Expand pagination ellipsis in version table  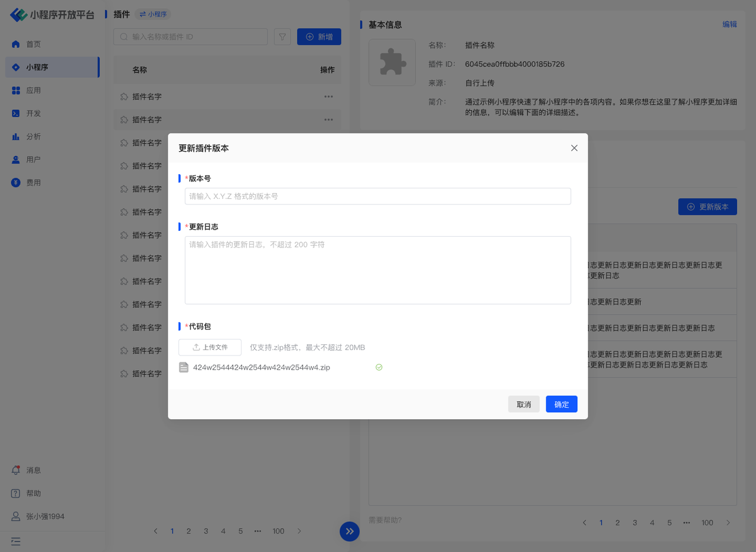[686, 522]
